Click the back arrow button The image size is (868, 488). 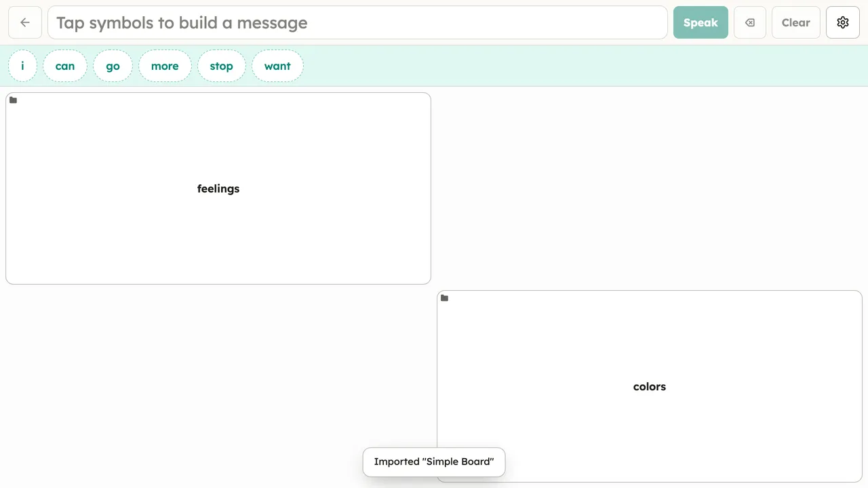[x=25, y=22]
